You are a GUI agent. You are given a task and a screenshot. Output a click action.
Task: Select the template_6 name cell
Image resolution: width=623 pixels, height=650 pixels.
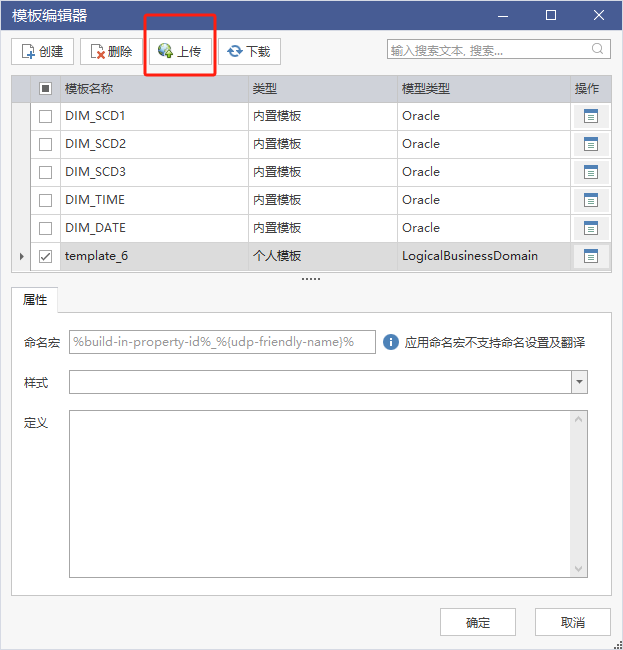coord(154,257)
